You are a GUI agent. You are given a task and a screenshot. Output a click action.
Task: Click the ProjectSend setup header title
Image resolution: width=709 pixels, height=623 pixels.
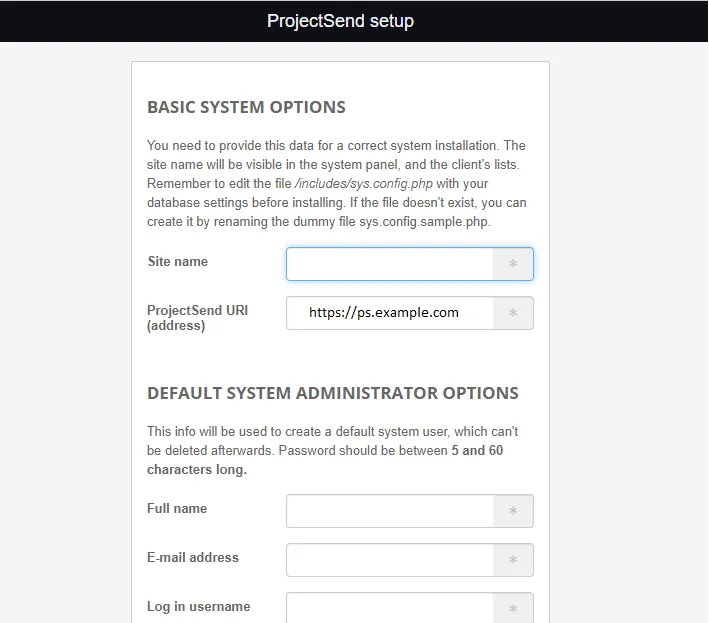pyautogui.click(x=340, y=21)
